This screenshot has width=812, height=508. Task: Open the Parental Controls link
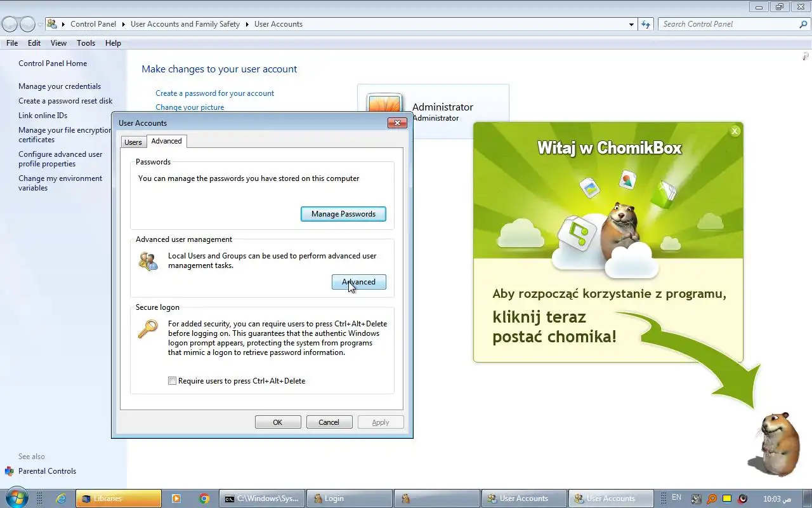tap(47, 471)
